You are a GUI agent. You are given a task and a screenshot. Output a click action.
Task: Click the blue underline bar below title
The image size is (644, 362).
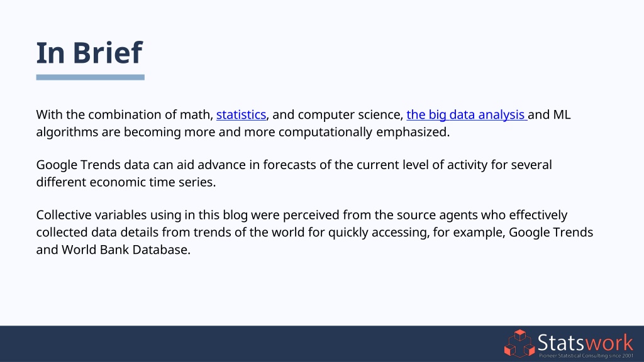point(91,77)
